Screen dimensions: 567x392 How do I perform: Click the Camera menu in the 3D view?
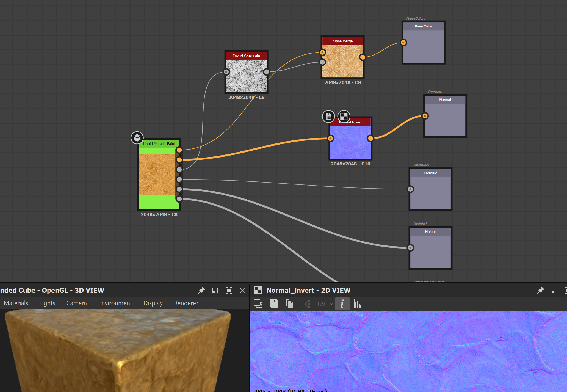[76, 303]
